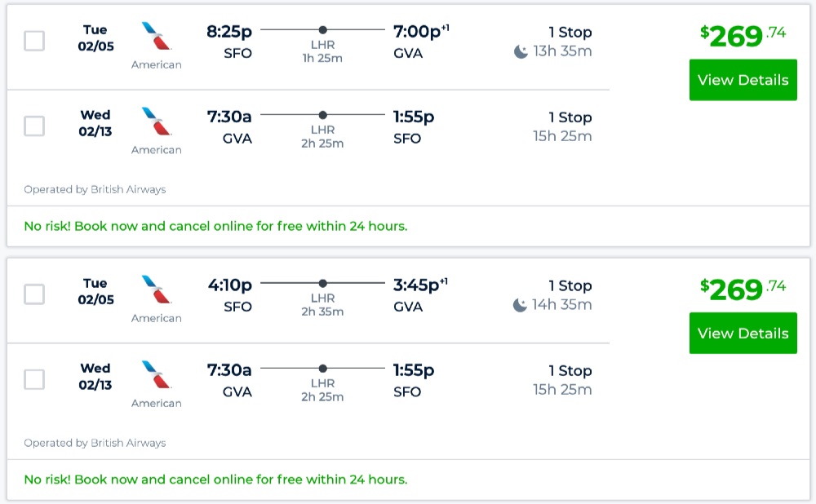The height and width of the screenshot is (504, 816).
Task: Click American Airlines logo on 4:10p flight
Action: tap(157, 290)
